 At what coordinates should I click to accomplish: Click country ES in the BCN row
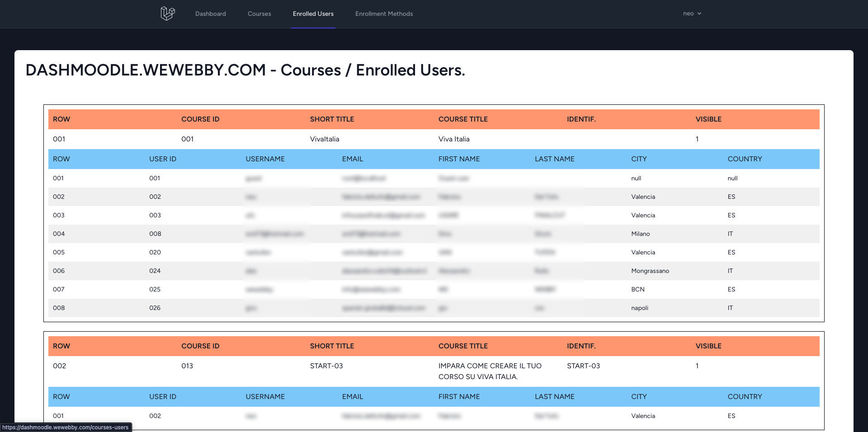[731, 290]
